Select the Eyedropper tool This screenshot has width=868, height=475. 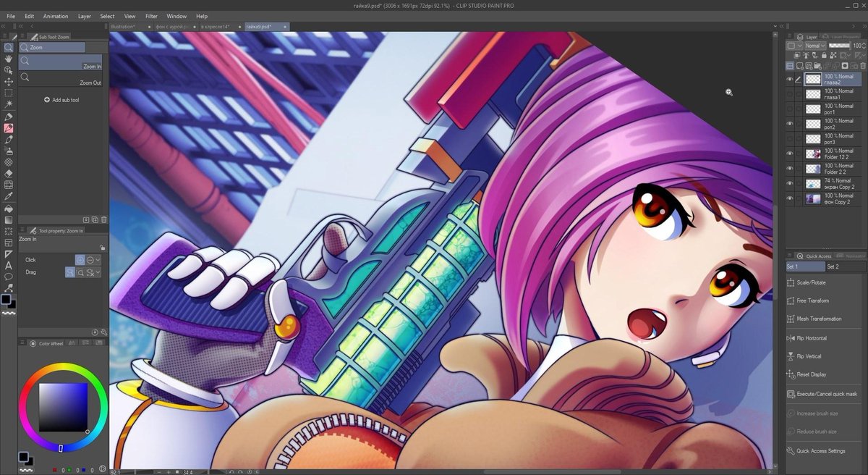point(9,196)
